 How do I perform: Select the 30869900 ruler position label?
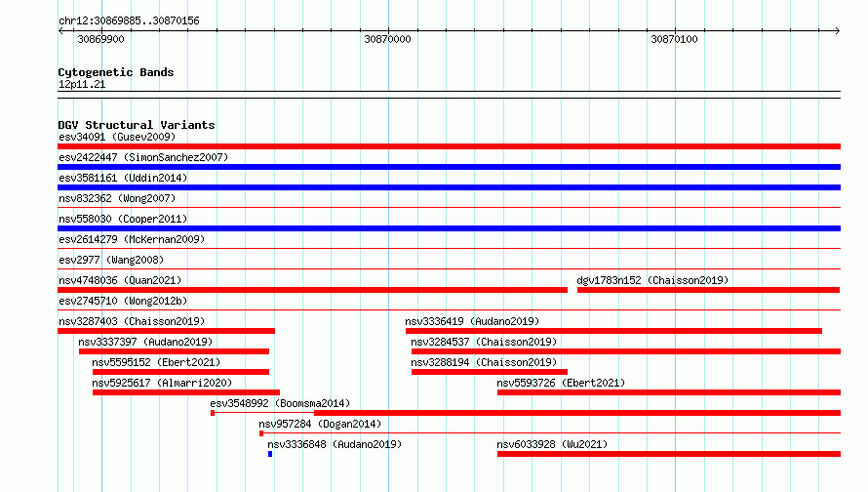[x=100, y=39]
